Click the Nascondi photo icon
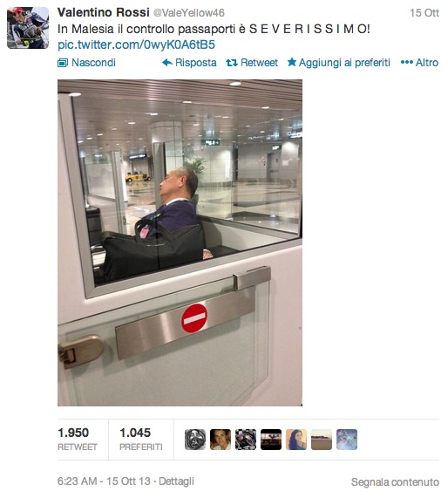Image resolution: width=448 pixels, height=498 pixels. [63, 63]
